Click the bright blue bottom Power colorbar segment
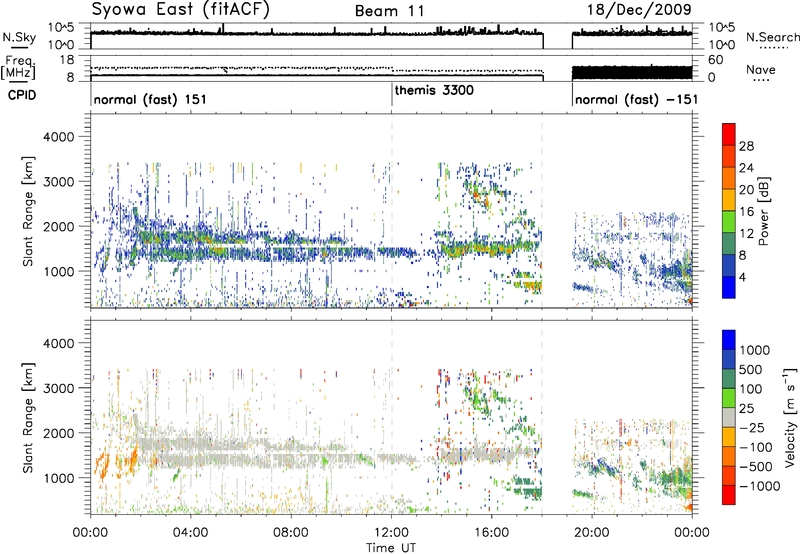The height and width of the screenshot is (554, 800). 729,287
